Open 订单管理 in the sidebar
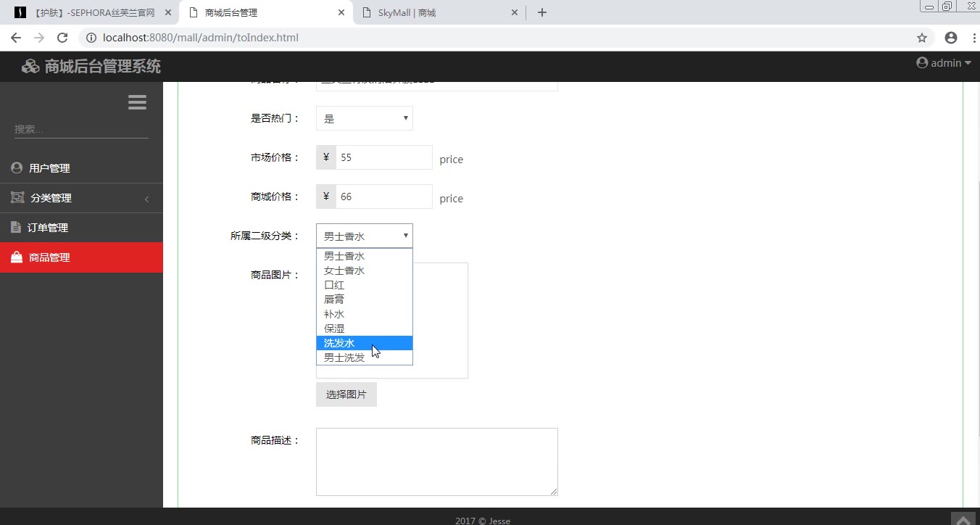The height and width of the screenshot is (525, 980). click(x=81, y=228)
